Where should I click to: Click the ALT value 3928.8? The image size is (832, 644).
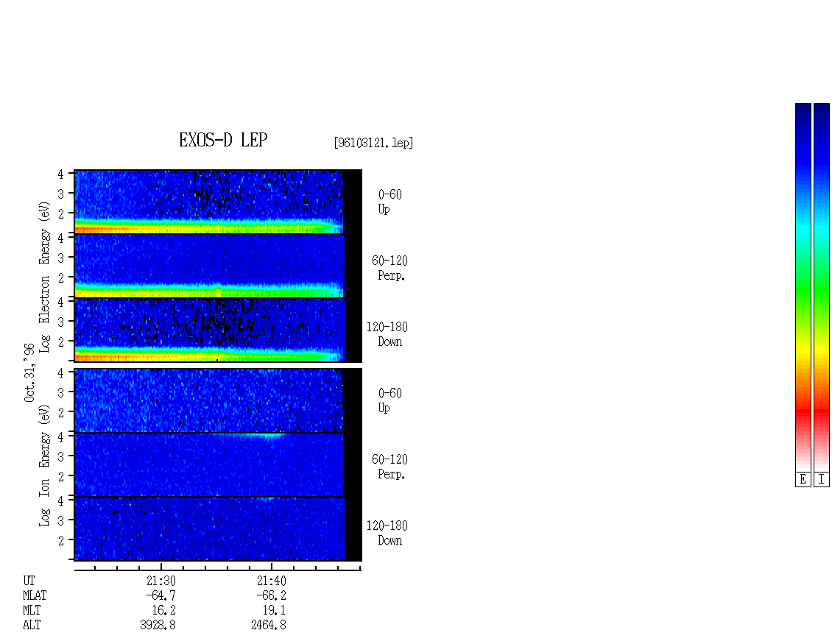point(158,626)
